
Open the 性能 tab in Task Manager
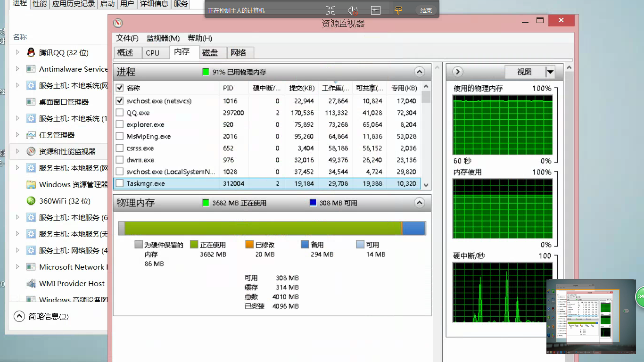(40, 4)
